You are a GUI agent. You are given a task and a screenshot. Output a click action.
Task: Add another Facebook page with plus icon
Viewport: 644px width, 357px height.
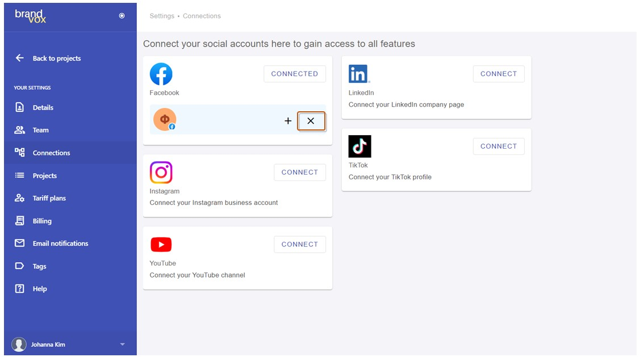tap(288, 121)
